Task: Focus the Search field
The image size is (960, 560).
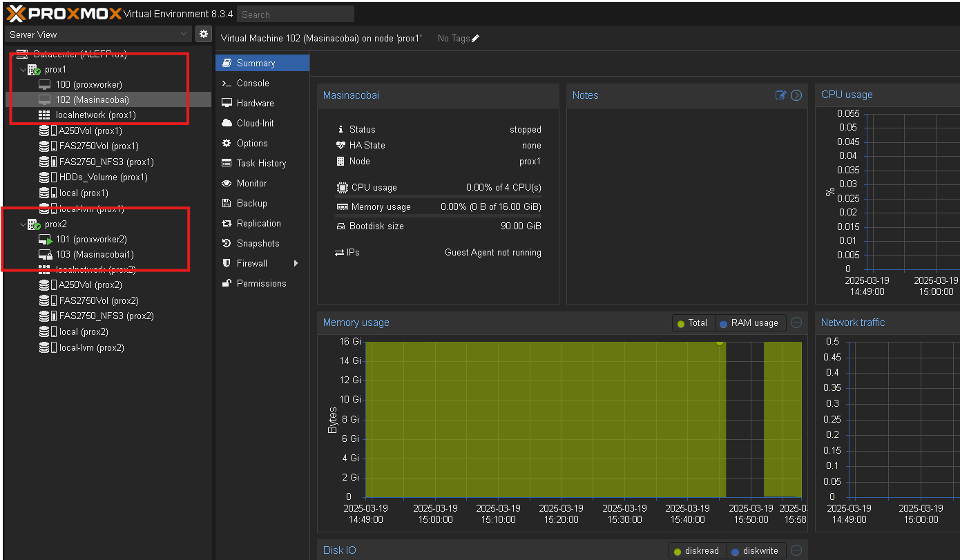Action: (296, 14)
